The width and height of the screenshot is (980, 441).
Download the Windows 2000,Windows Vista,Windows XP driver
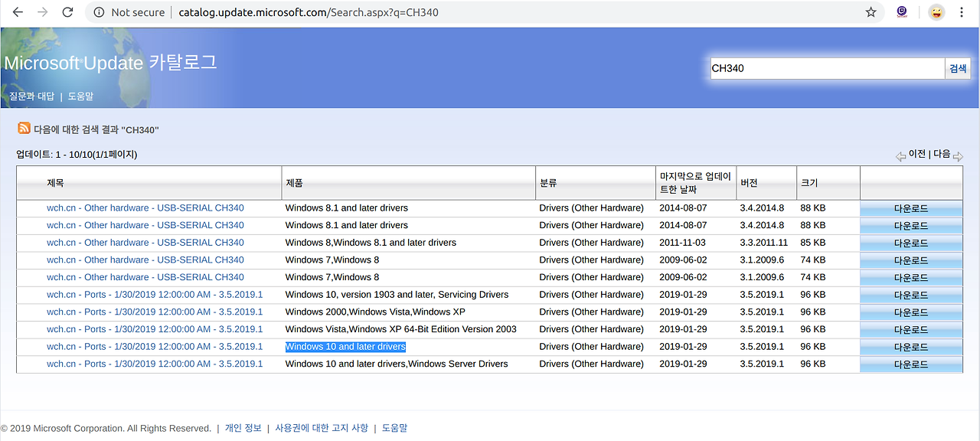[911, 312]
